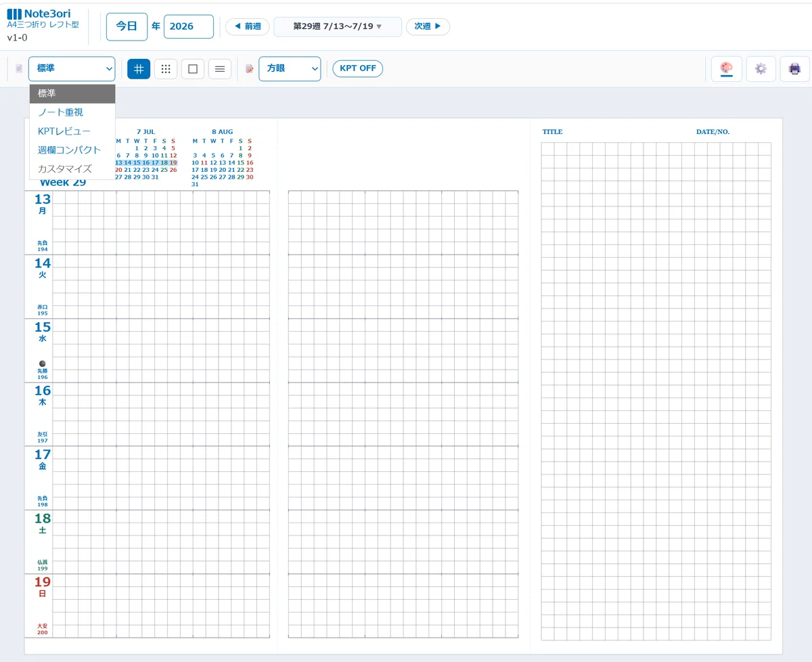Click 仏滅 199 label on day 18

click(x=43, y=565)
